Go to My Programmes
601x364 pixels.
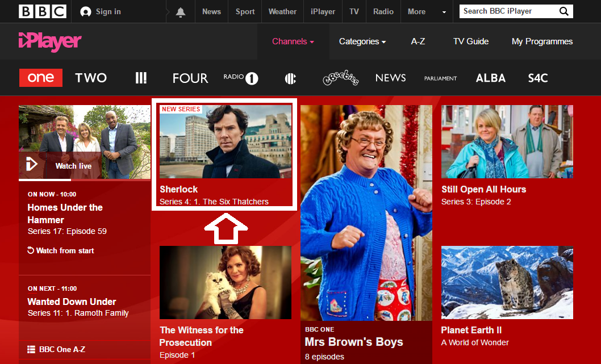(542, 41)
